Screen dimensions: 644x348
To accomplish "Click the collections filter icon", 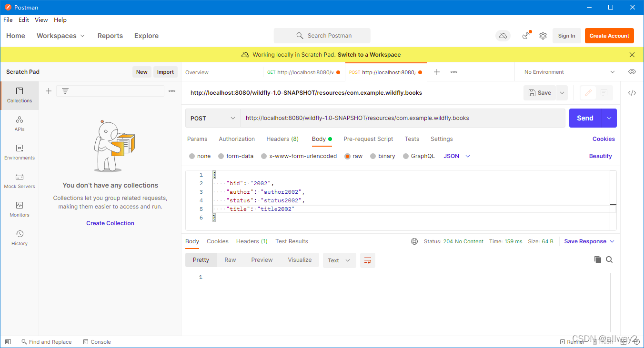I will click(65, 91).
